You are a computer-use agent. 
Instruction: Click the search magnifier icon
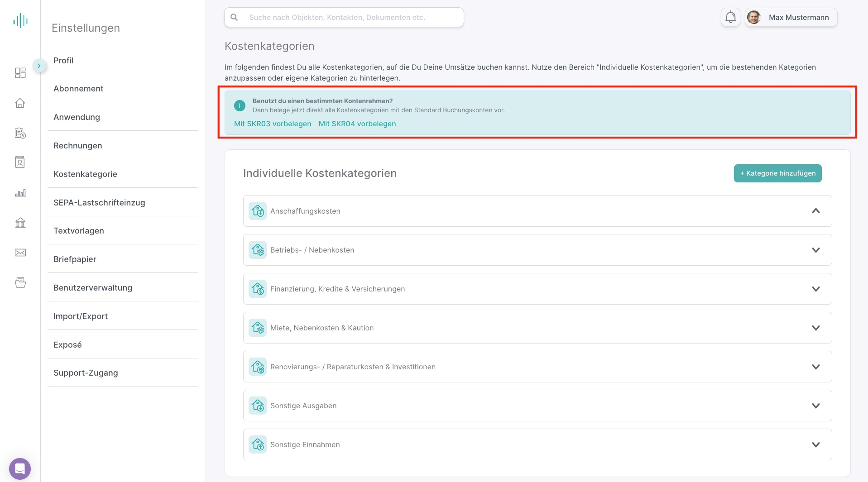coord(234,17)
